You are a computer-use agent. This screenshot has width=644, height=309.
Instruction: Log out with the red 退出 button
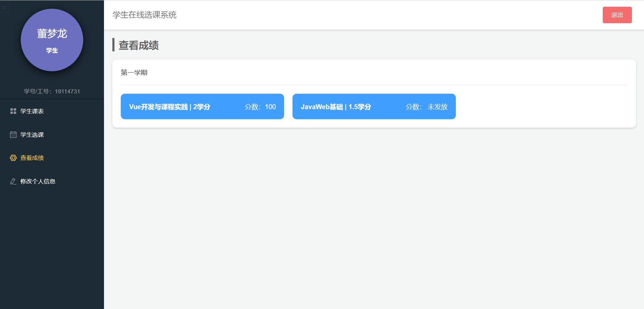pyautogui.click(x=617, y=15)
